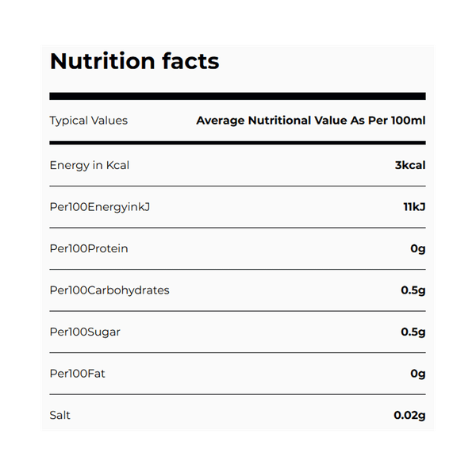Click the thick black bar under the title
Screen dimensions: 476x476
(237, 97)
